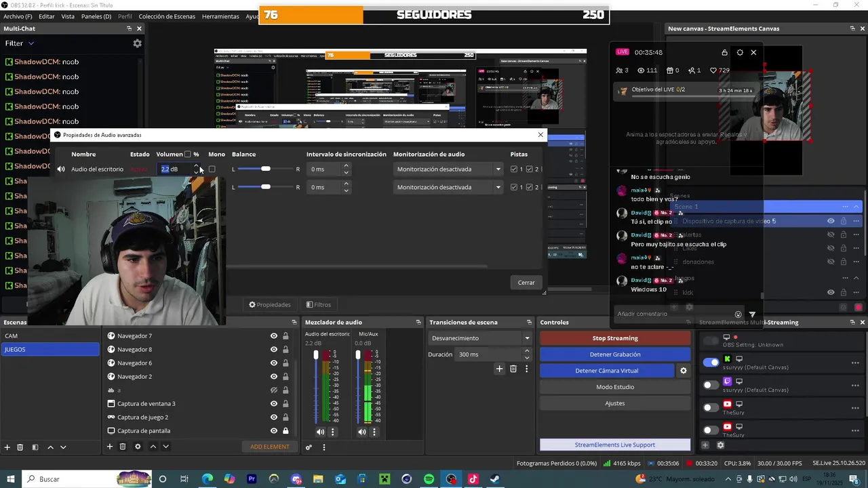Viewport: 868px width, 488px height.
Task: Move selected scene up
Action: [x=50, y=447]
